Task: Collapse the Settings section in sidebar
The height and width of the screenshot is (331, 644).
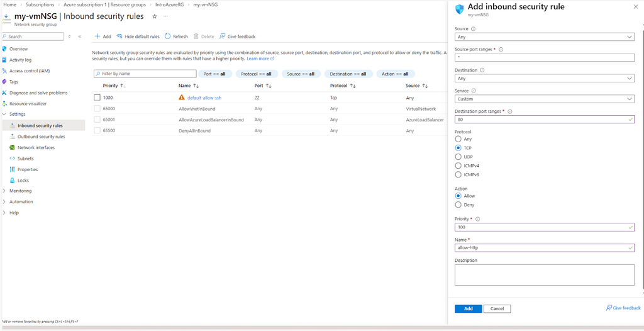Action: click(4, 114)
